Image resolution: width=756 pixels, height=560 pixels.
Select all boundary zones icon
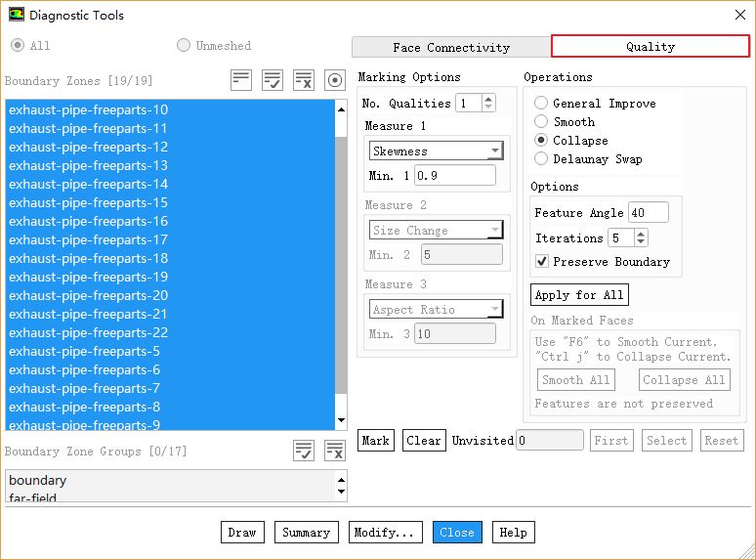click(273, 80)
